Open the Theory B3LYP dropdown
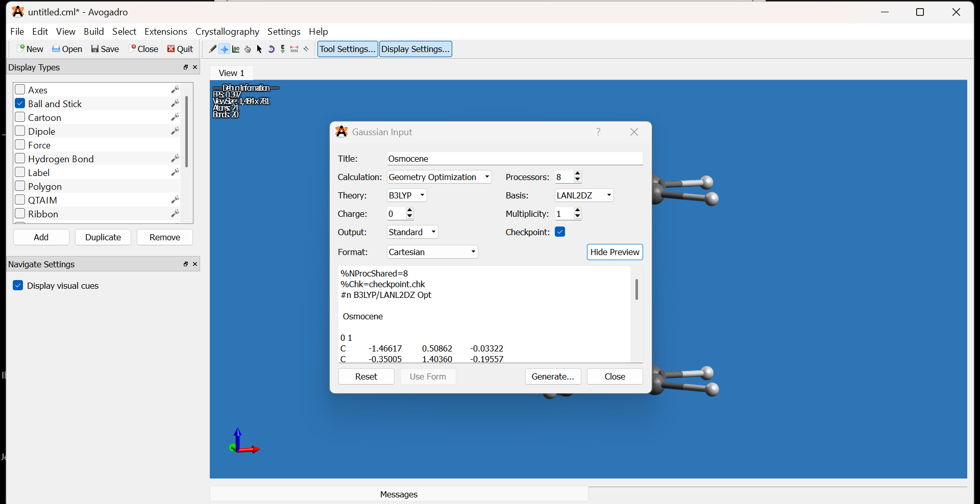980x504 pixels. pos(407,195)
